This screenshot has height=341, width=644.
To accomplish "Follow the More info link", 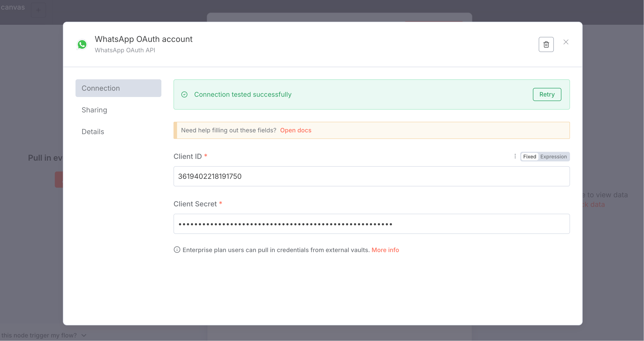I will pos(385,250).
